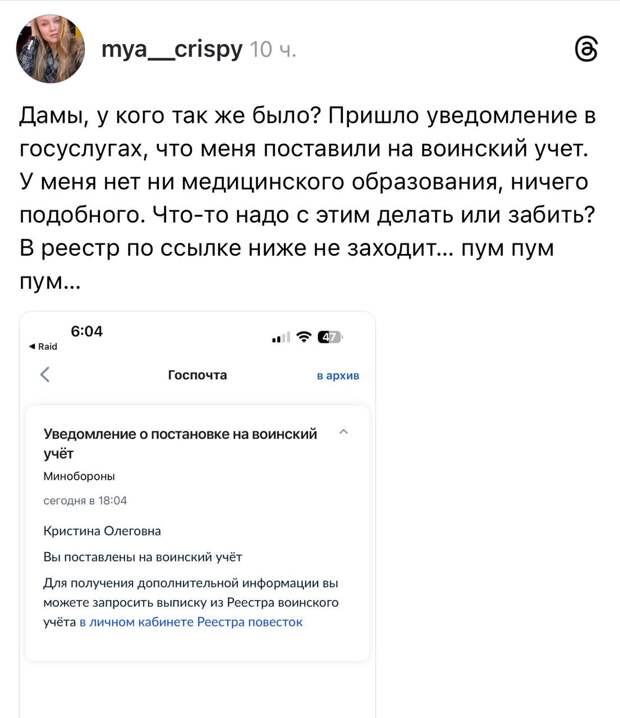Tap the 6:04 status bar clock
620x718 pixels.
click(x=87, y=331)
